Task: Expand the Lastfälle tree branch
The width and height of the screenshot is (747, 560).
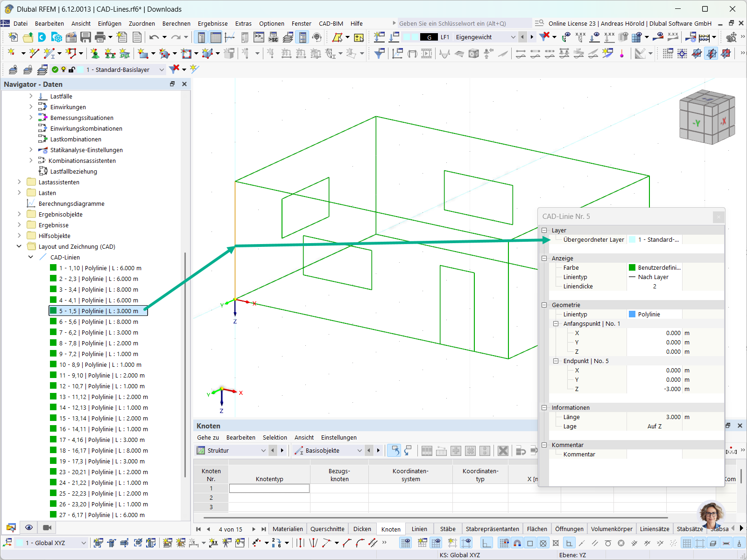Action: point(31,96)
